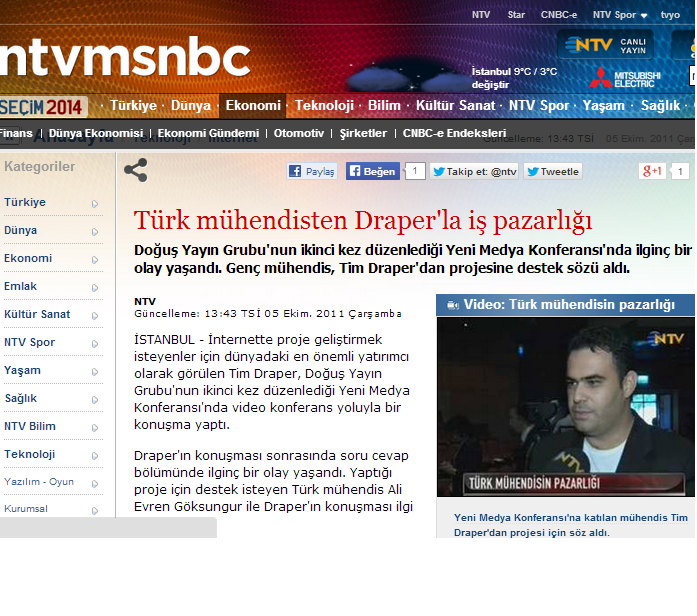Image resolution: width=697 pixels, height=616 pixels.
Task: Expand Emlak category arrow in sidebar
Action: 95,288
